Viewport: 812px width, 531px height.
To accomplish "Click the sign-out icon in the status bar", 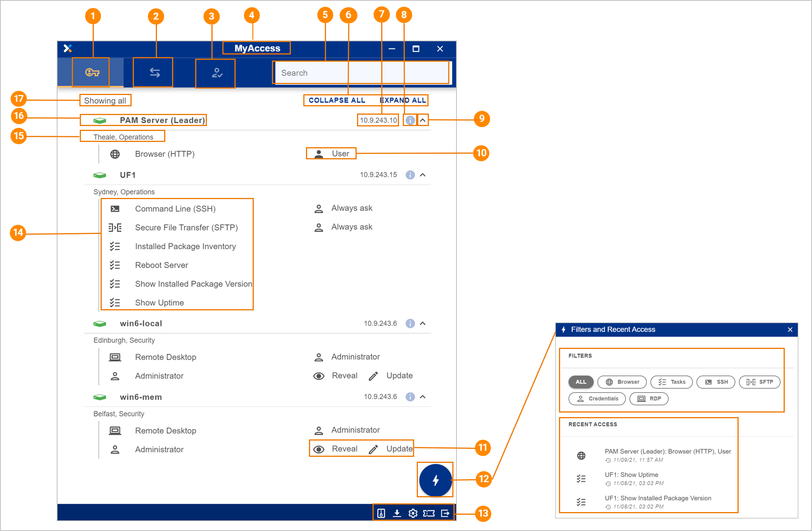I will tap(446, 513).
